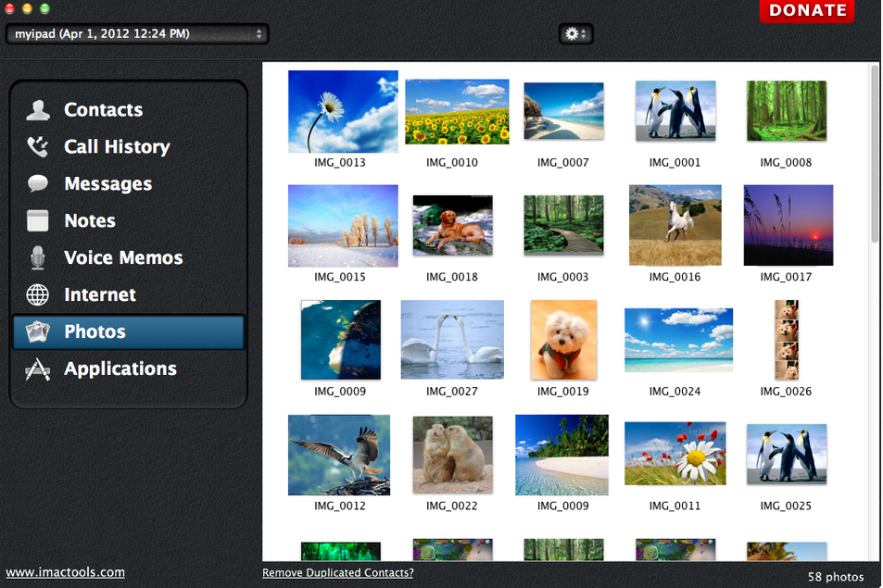Select the IMG_0026 puppy strip thumbnail

pos(787,340)
